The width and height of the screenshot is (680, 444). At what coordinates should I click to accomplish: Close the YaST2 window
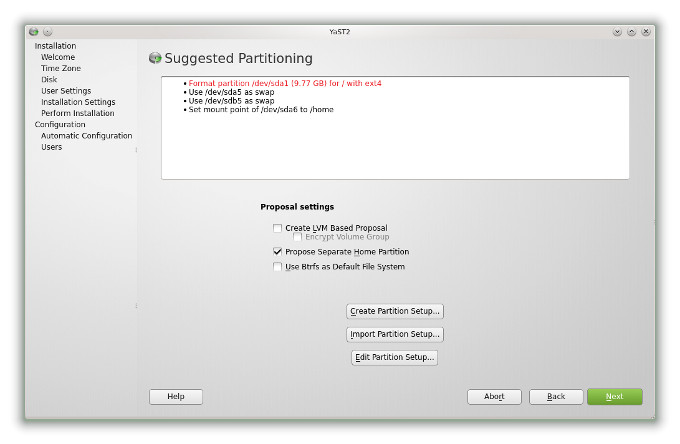click(x=646, y=32)
